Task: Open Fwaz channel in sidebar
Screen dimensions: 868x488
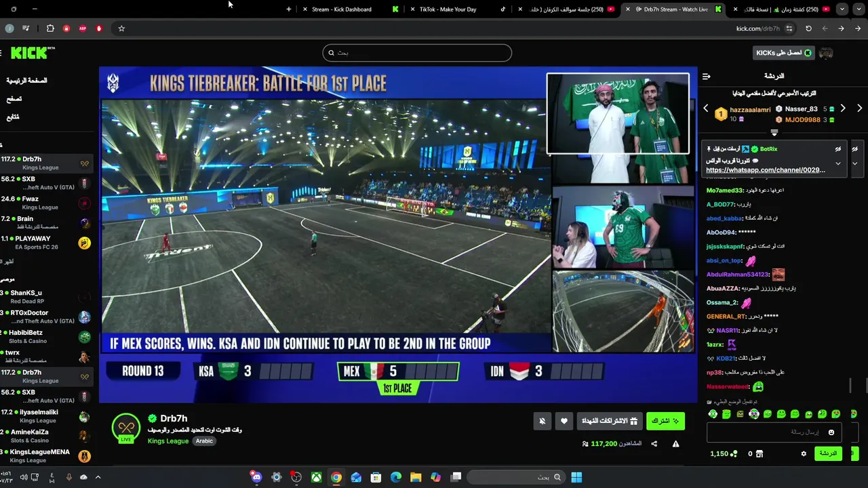Action: tap(46, 203)
